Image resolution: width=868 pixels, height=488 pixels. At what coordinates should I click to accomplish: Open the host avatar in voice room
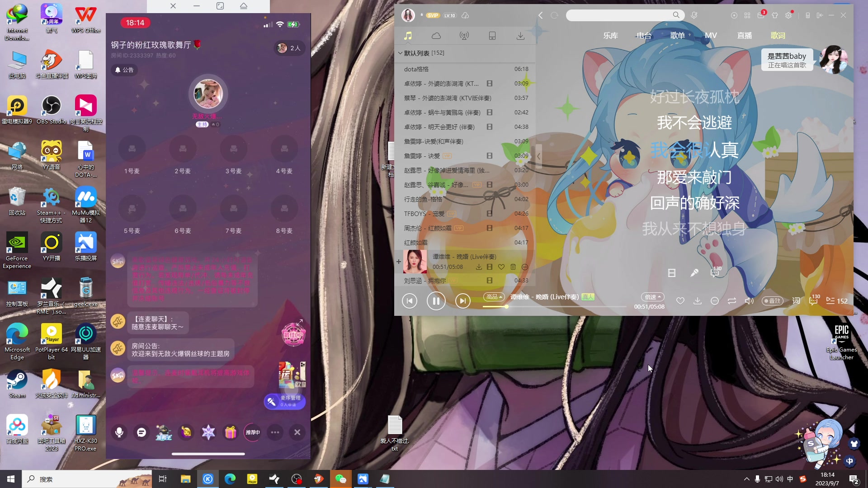point(208,94)
